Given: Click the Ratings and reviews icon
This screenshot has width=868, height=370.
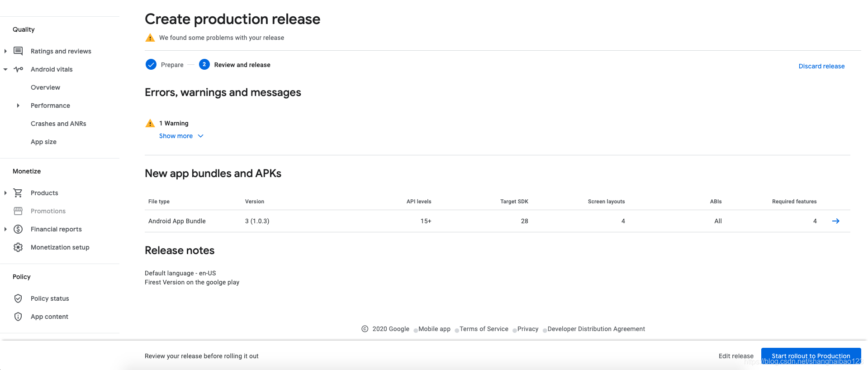Looking at the screenshot, I should tap(18, 51).
